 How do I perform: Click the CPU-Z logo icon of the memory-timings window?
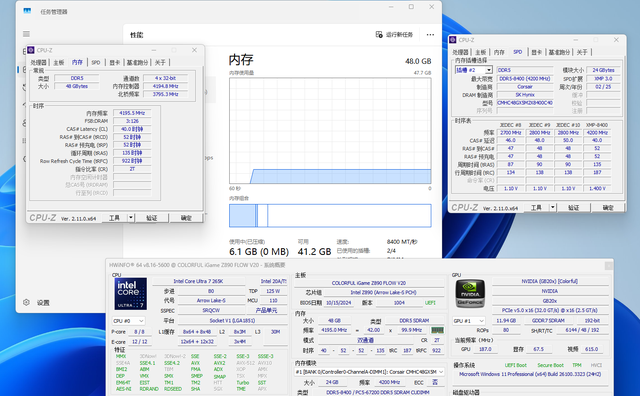[31, 50]
